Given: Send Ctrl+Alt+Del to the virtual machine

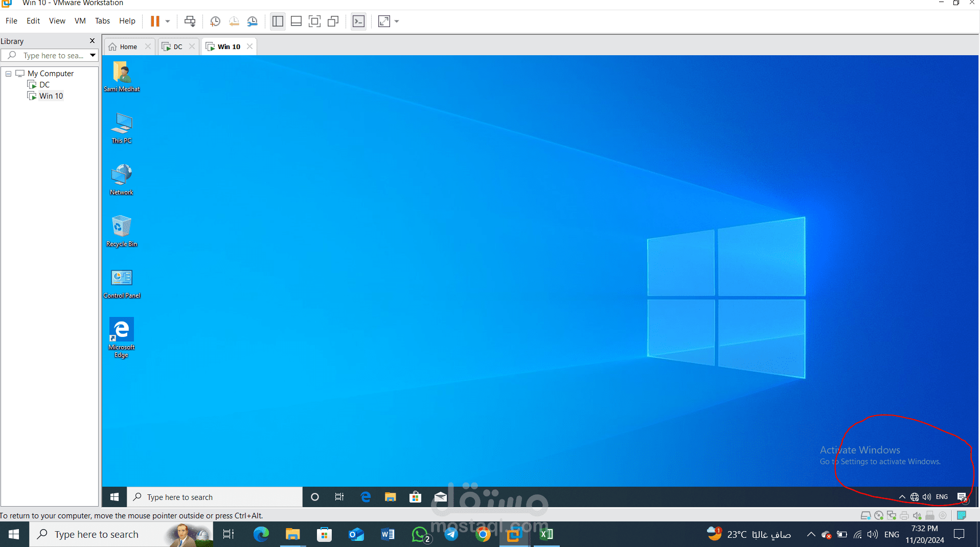Looking at the screenshot, I should (x=190, y=21).
